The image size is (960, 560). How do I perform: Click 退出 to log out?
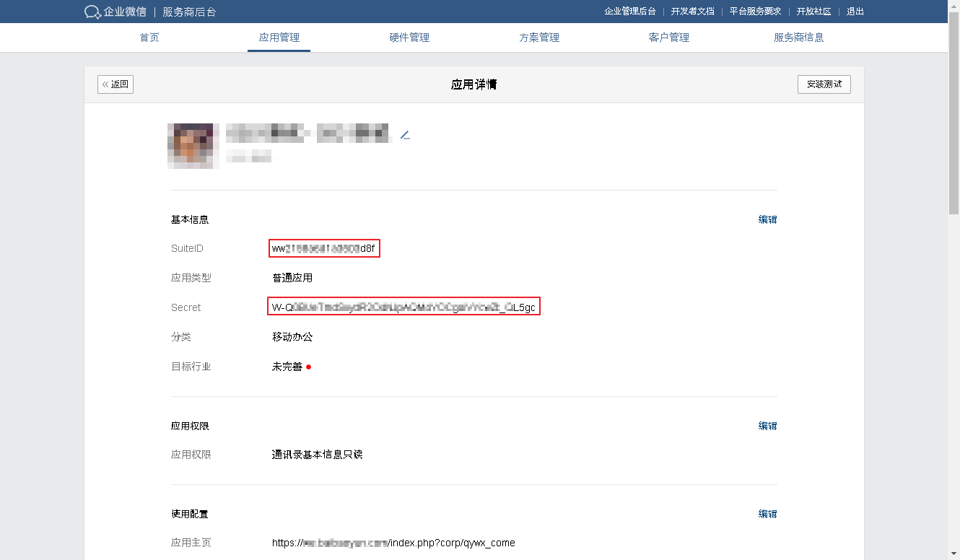pyautogui.click(x=855, y=12)
